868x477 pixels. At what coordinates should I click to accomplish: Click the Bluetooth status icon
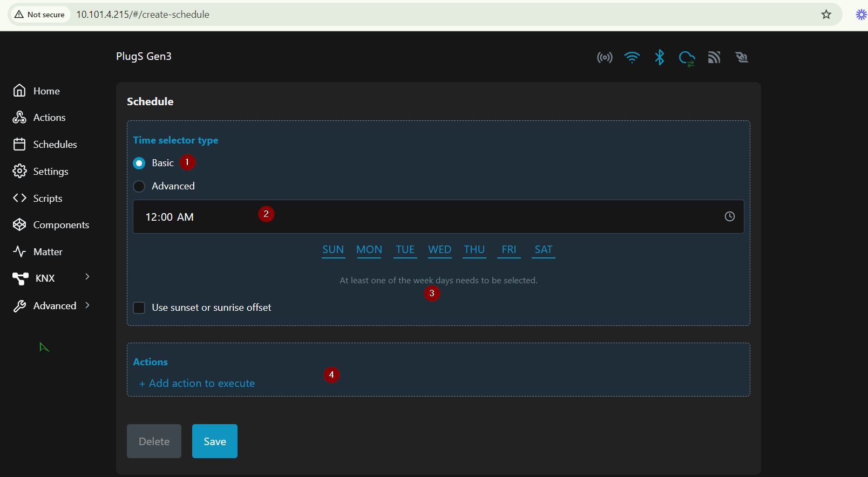pyautogui.click(x=659, y=57)
